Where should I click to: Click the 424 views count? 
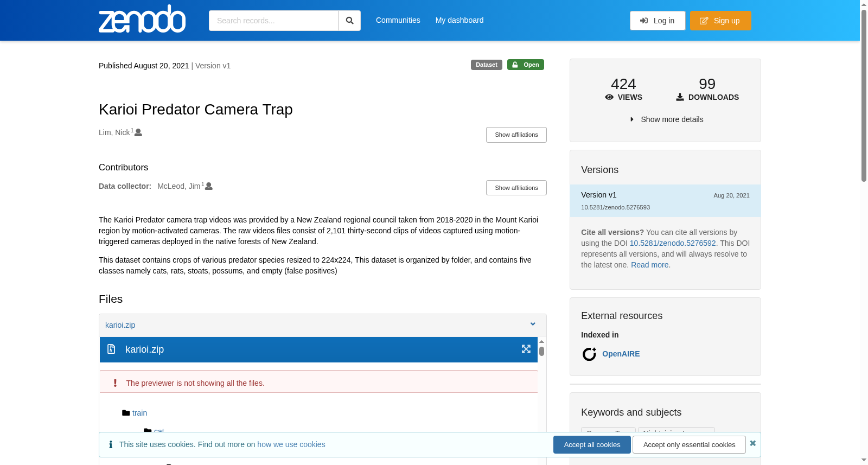tap(623, 84)
